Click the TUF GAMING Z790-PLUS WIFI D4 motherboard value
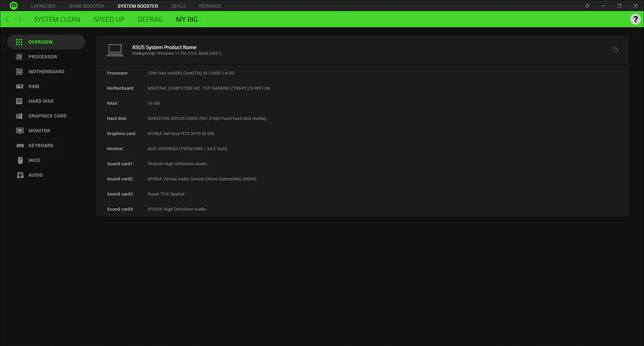This screenshot has height=346, width=644. pyautogui.click(x=209, y=88)
